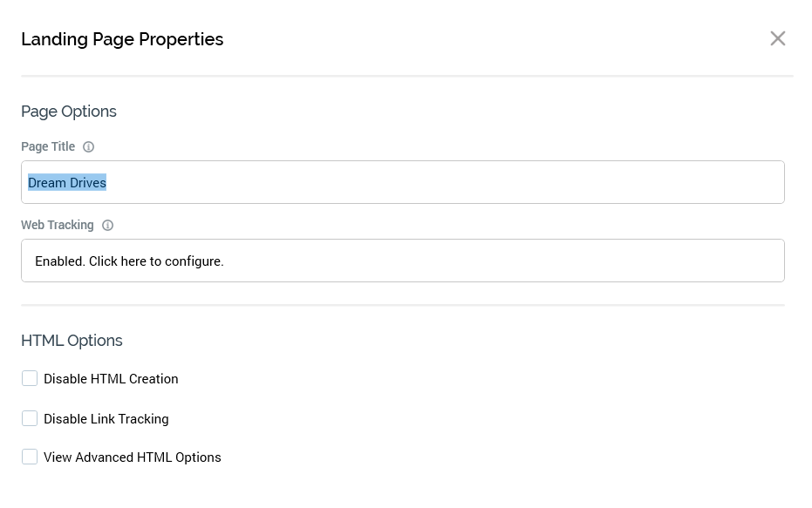Click the Page Title info icon
Viewport: 812px width, 508px height.
coord(88,147)
